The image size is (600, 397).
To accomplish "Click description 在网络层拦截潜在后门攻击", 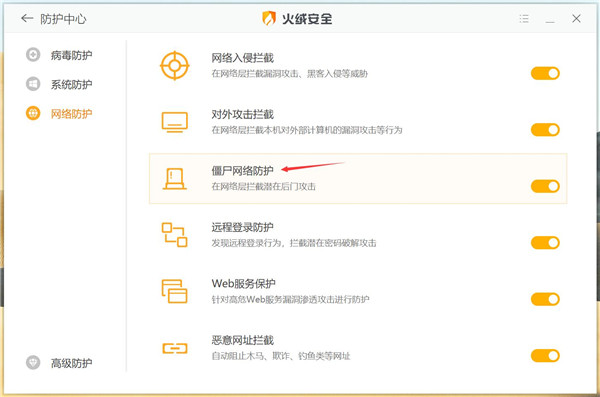I will coord(264,187).
